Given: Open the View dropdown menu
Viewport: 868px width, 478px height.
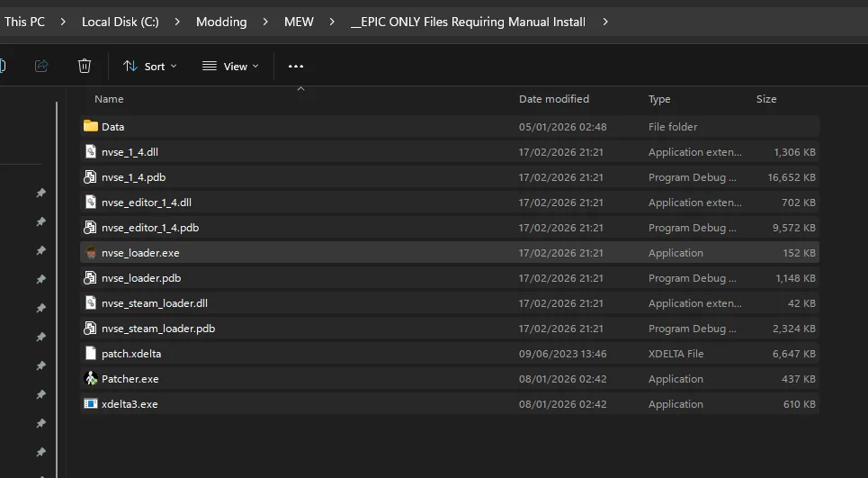Looking at the screenshot, I should [230, 66].
